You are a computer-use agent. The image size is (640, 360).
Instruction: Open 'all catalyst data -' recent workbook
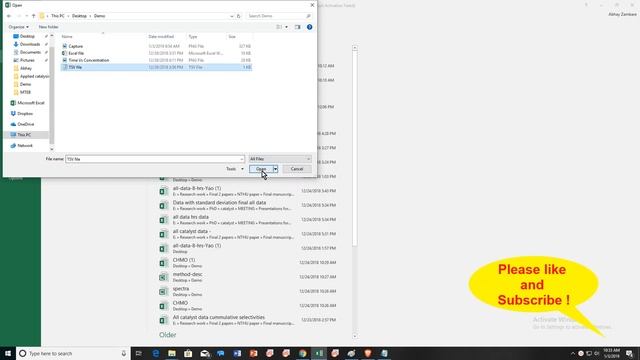coord(247,234)
